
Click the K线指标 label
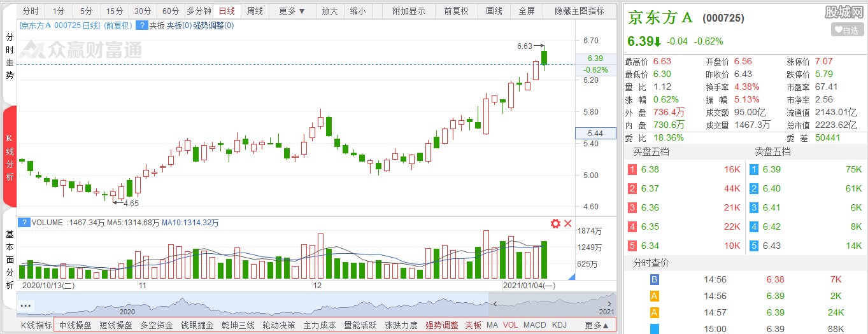pyautogui.click(x=36, y=325)
